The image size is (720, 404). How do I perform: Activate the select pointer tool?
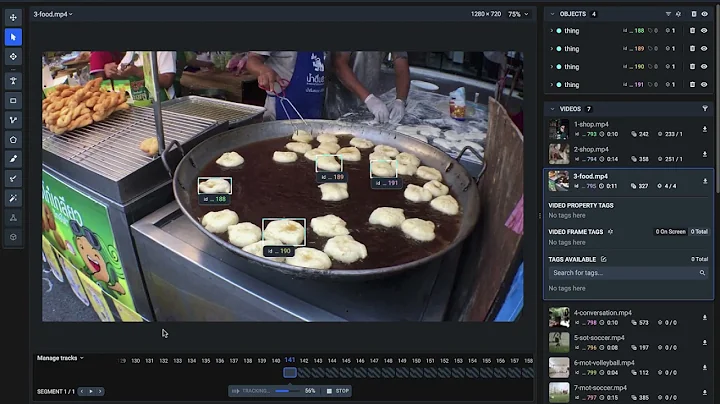pyautogui.click(x=13, y=37)
